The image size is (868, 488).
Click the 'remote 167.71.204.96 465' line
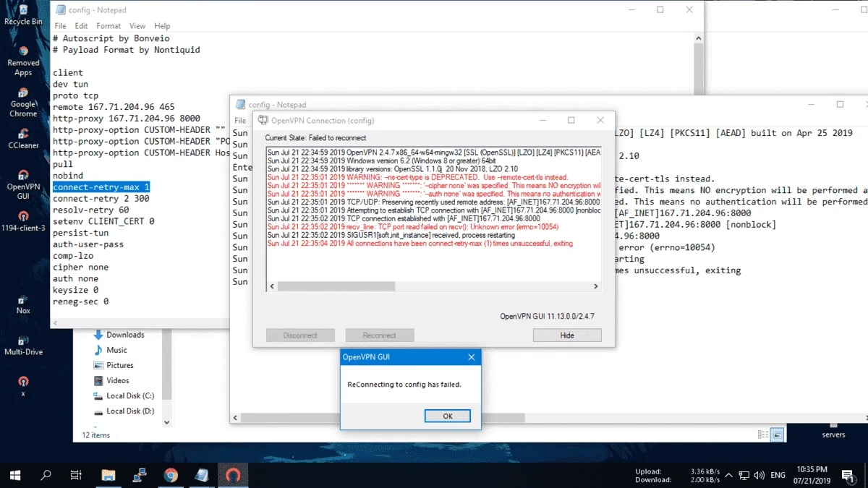[114, 106]
